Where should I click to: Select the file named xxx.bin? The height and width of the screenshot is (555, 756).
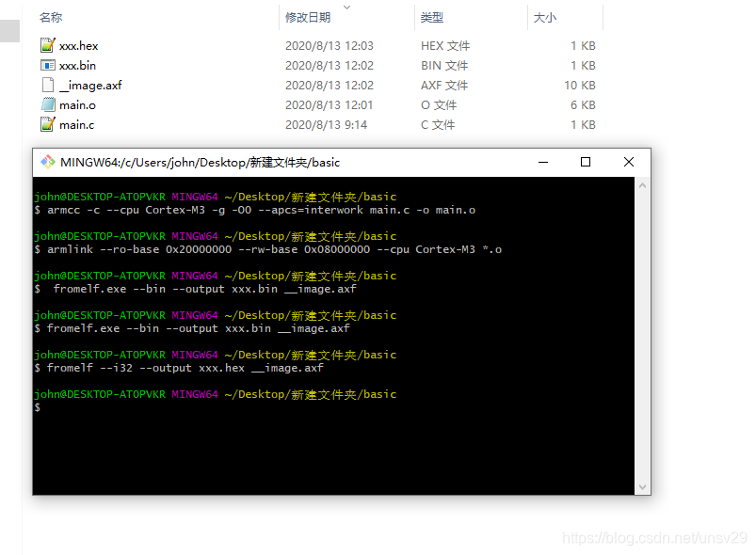click(x=77, y=66)
